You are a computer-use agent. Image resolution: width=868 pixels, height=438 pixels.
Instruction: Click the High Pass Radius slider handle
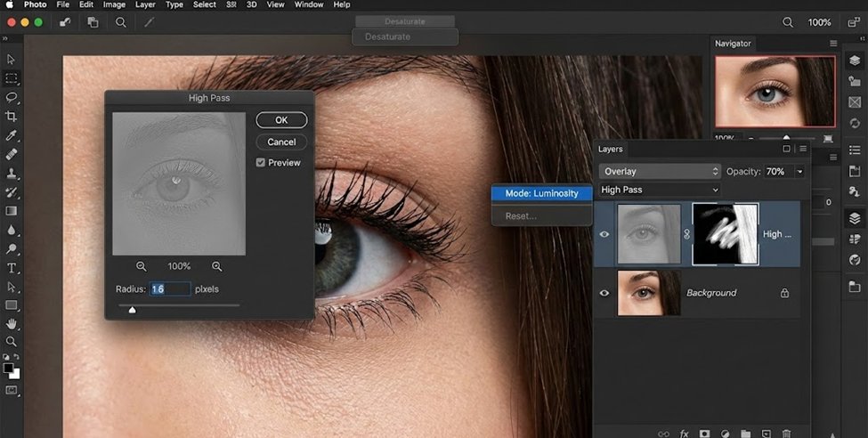pos(132,310)
